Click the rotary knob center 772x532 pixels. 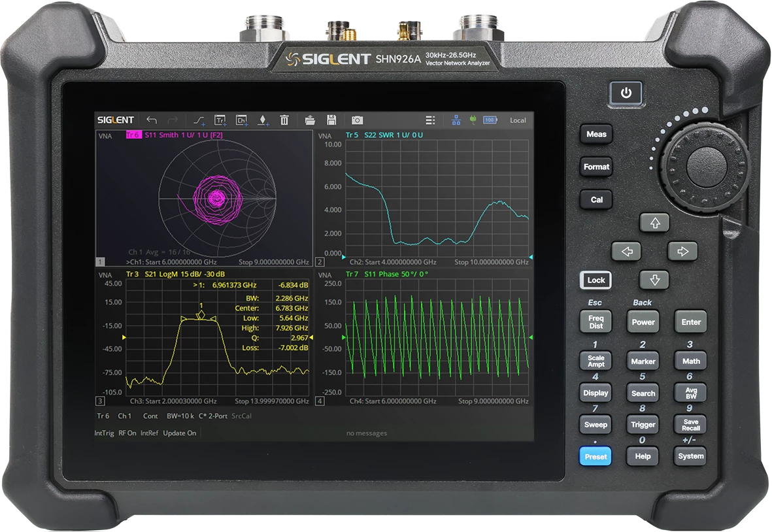click(x=695, y=160)
